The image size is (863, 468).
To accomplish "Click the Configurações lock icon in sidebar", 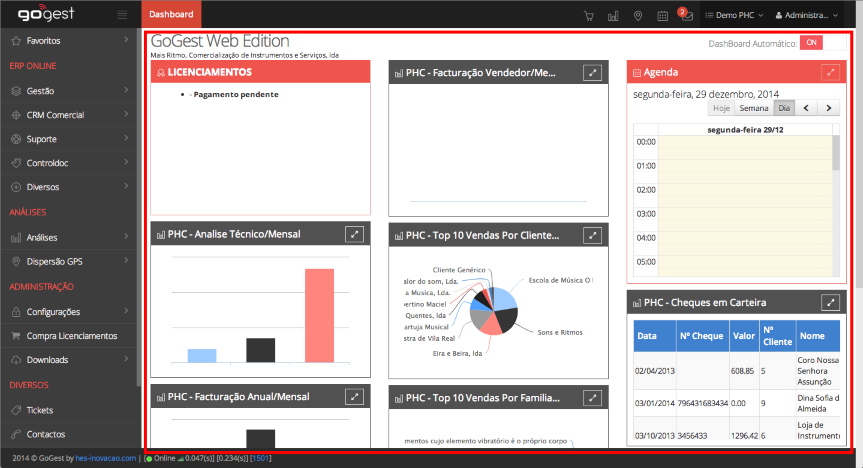I will tap(16, 312).
